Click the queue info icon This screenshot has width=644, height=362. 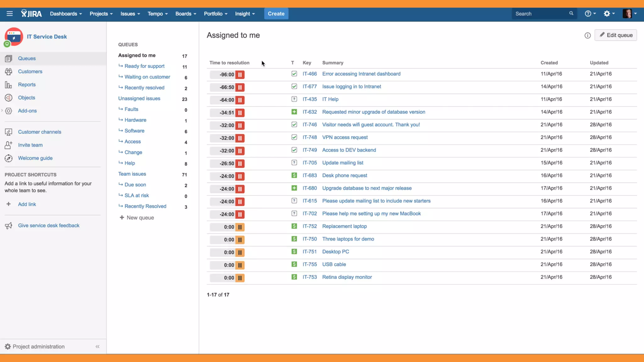click(587, 36)
